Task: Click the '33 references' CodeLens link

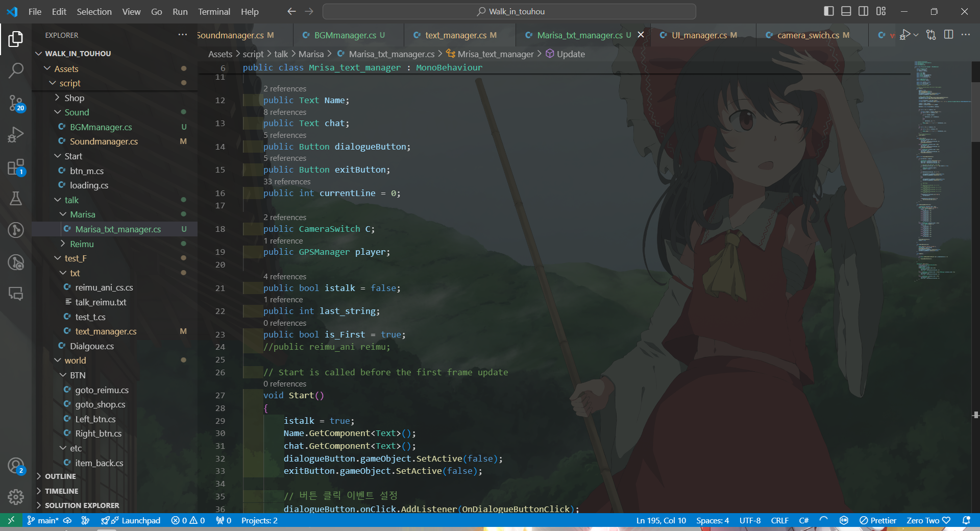Action: pyautogui.click(x=287, y=181)
